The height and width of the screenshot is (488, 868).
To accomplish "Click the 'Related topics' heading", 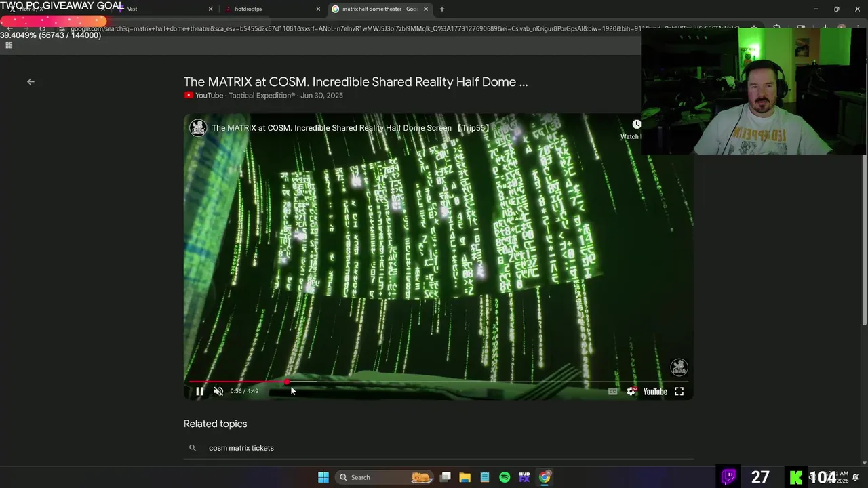I will coord(215,424).
